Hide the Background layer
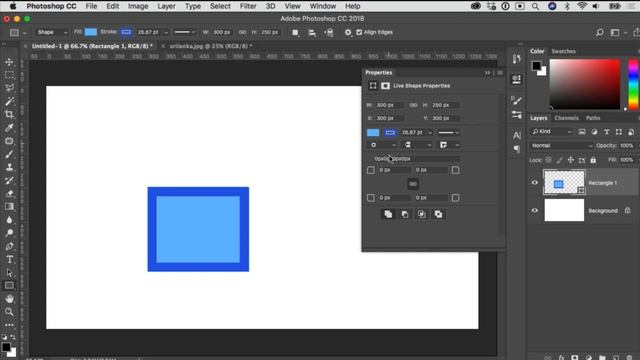Image resolution: width=640 pixels, height=360 pixels. tap(535, 211)
